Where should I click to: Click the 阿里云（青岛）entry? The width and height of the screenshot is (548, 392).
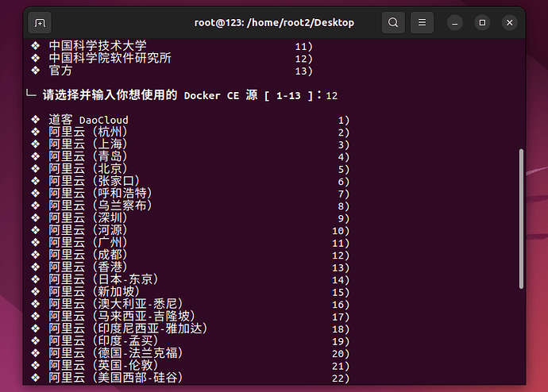(88, 156)
